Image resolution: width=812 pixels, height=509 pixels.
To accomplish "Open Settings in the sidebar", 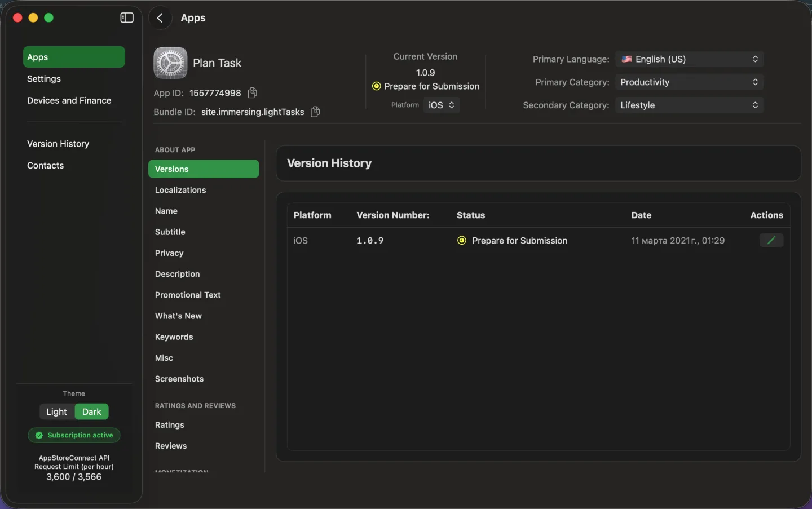I will [44, 79].
